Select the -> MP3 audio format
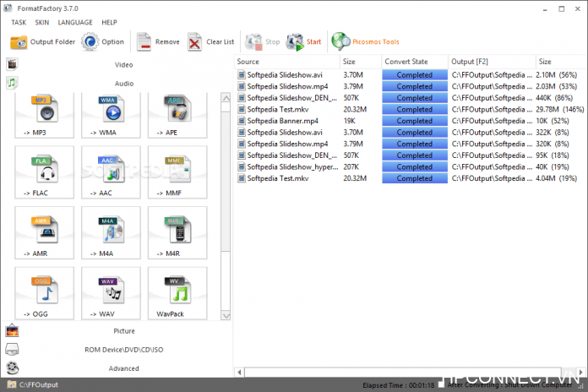Screen dimensions: 588x392 44,116
